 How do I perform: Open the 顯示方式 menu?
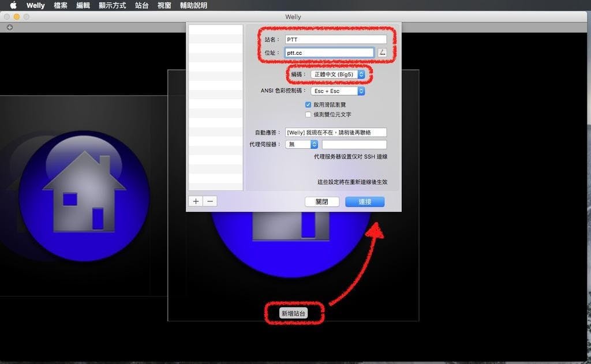pos(113,5)
